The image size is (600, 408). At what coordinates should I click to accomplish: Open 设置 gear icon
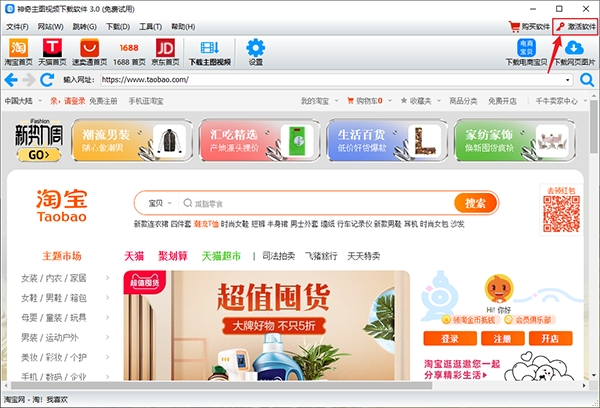click(255, 51)
